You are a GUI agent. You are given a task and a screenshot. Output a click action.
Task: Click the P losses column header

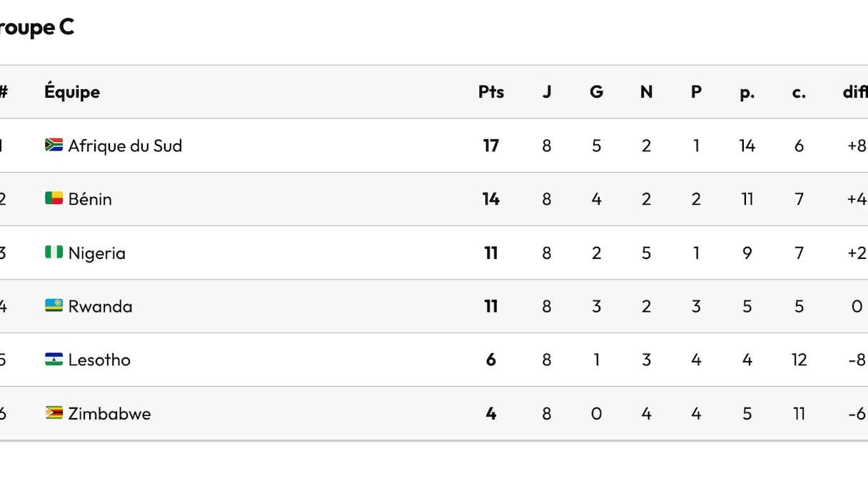pos(696,92)
